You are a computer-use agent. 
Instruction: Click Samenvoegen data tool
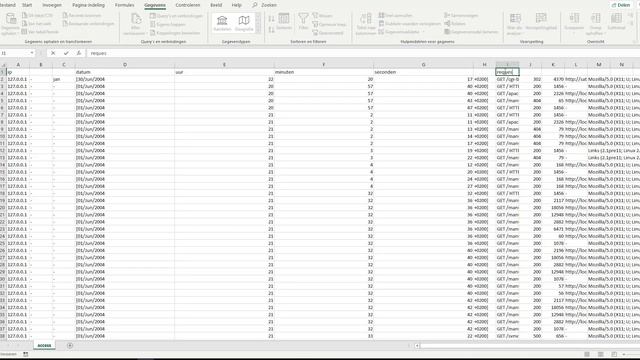[461, 16]
